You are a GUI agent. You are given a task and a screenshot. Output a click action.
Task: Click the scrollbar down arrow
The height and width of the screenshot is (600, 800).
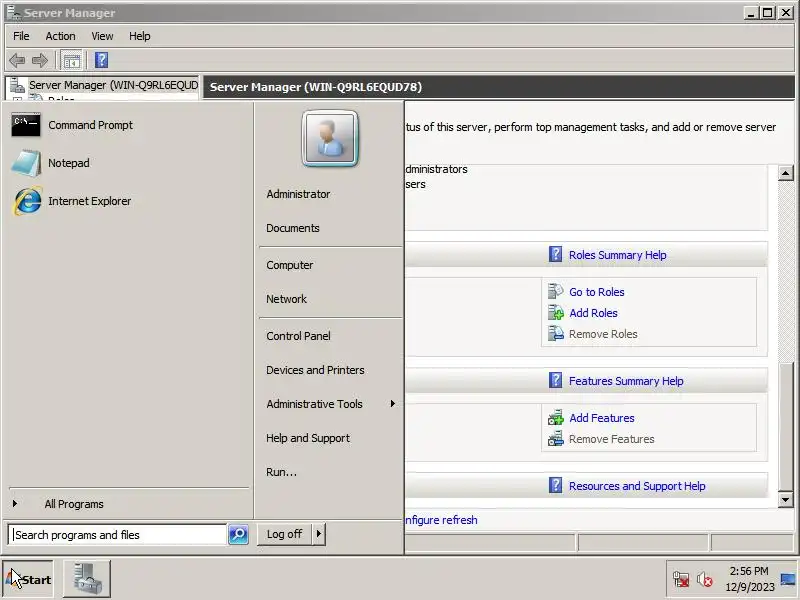point(786,499)
